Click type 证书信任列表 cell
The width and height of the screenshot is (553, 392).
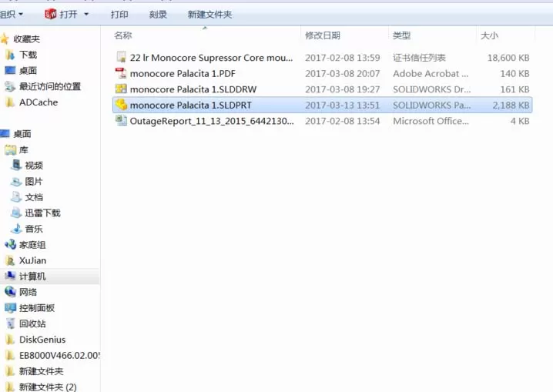coord(419,58)
